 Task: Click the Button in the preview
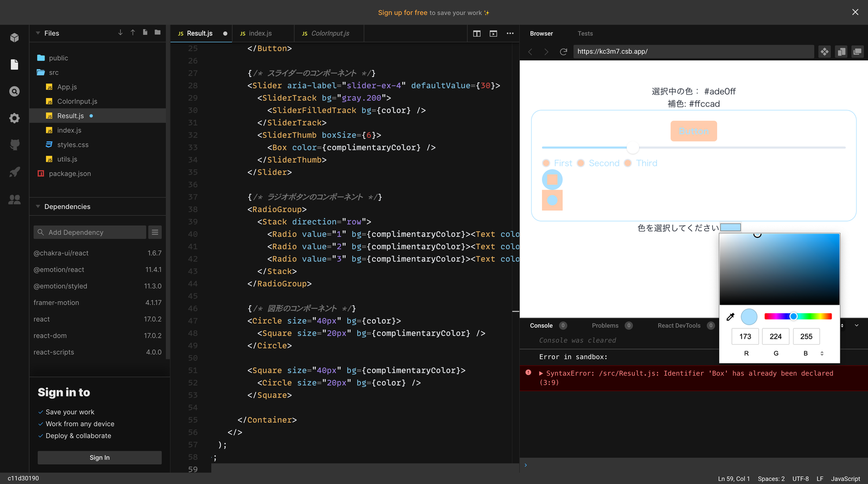(x=694, y=131)
